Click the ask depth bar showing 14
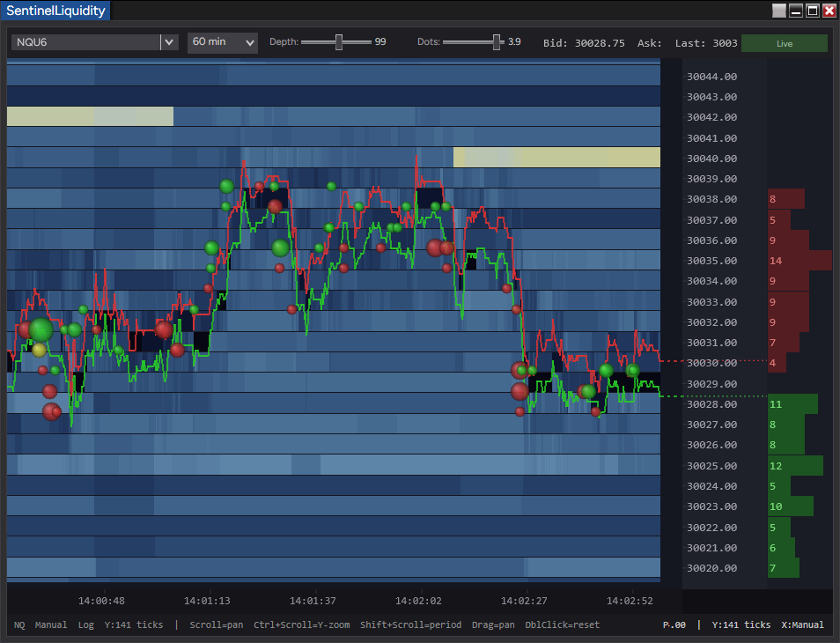 coord(799,261)
